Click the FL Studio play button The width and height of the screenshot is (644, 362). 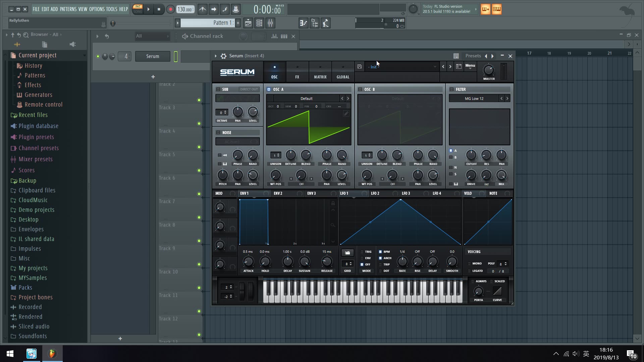pyautogui.click(x=149, y=9)
